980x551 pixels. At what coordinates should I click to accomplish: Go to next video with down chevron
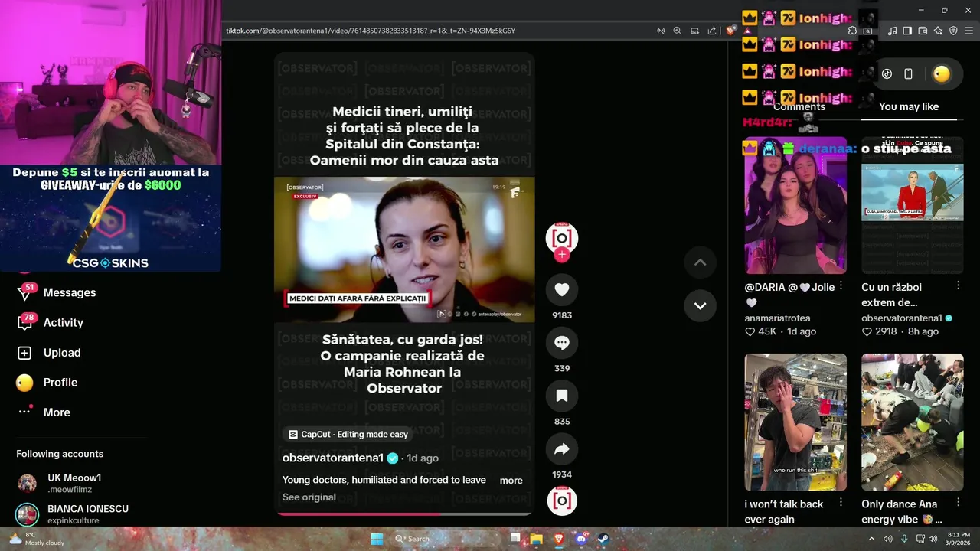point(700,305)
